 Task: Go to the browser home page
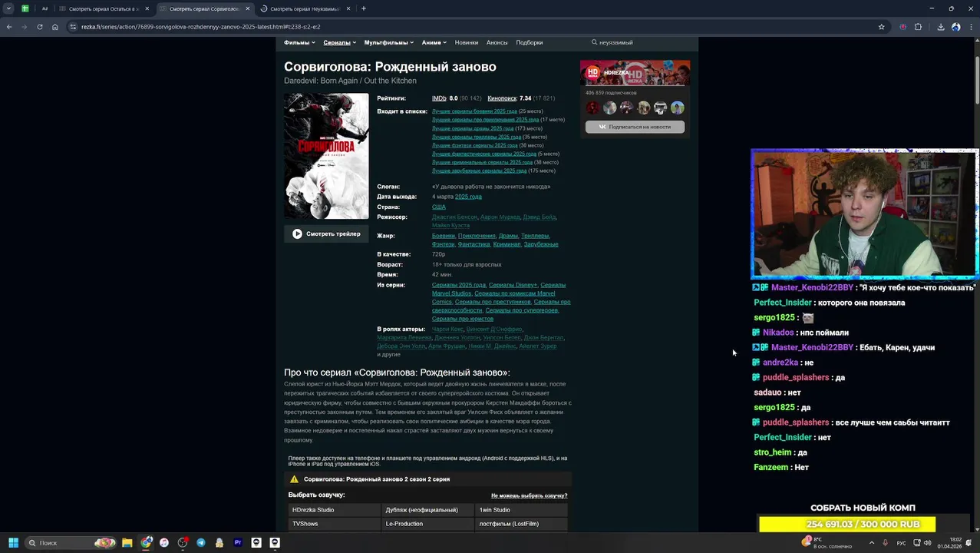(x=55, y=27)
